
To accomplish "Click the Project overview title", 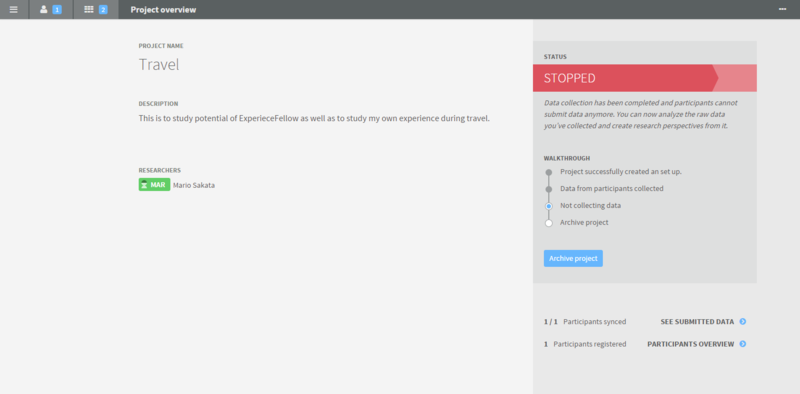I will (x=163, y=10).
